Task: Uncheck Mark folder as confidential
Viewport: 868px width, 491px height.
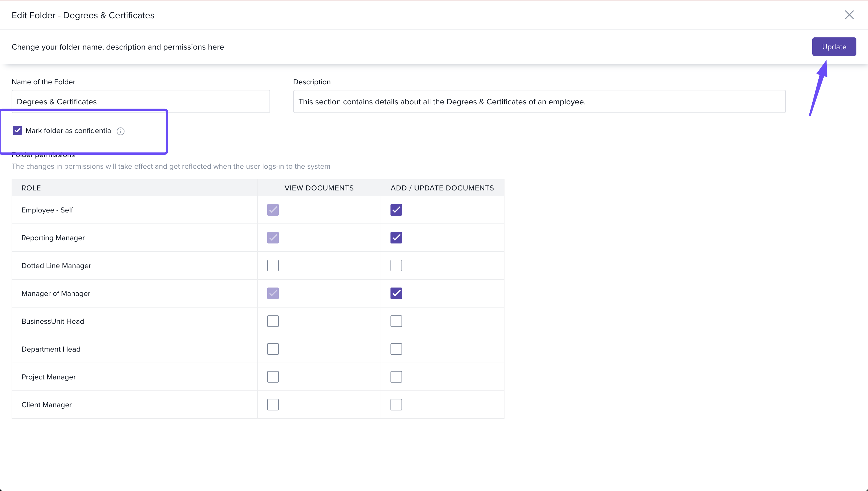Action: click(x=17, y=130)
